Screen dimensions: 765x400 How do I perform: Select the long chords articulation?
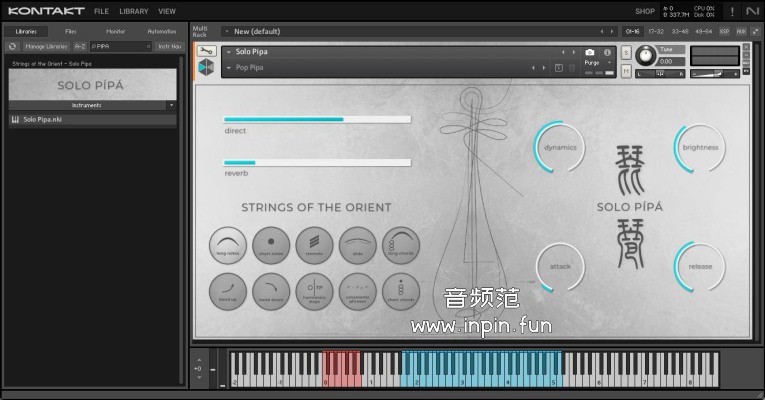pyautogui.click(x=401, y=245)
